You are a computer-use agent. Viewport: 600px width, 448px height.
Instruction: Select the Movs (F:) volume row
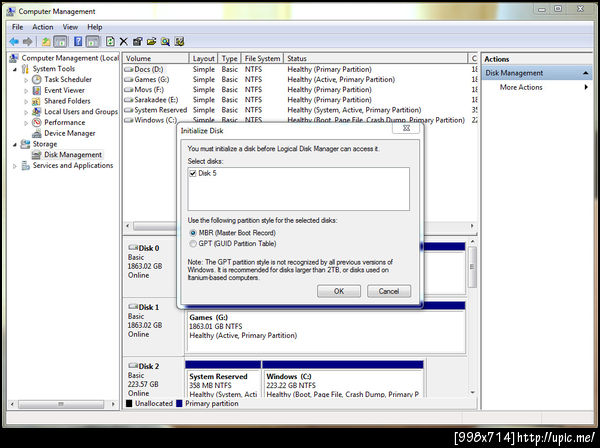coord(299,90)
